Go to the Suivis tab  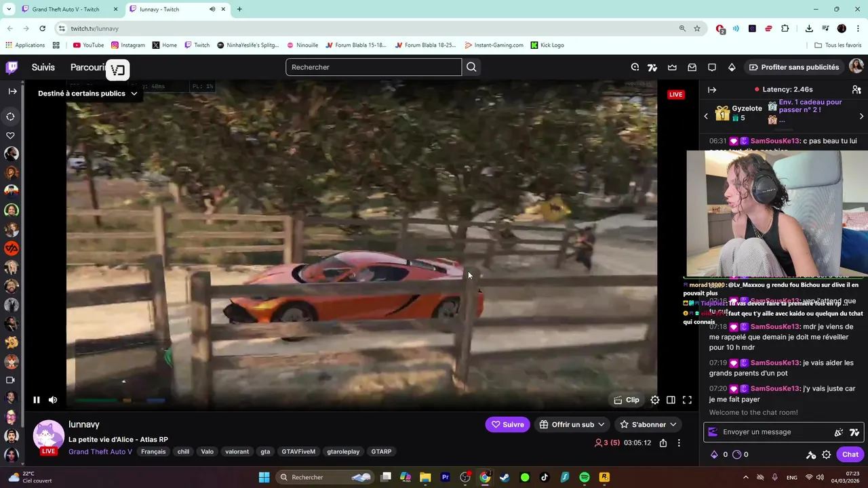tap(43, 67)
